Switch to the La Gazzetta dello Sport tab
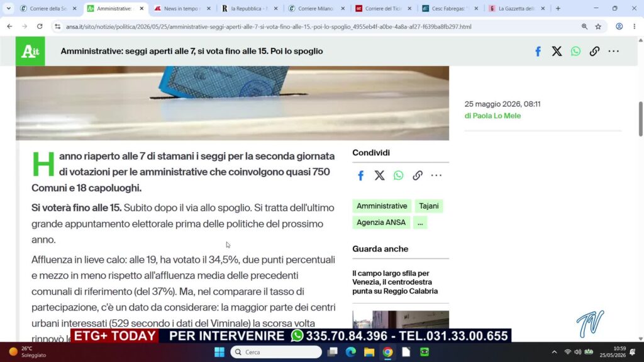The width and height of the screenshot is (644, 362). (517, 8)
